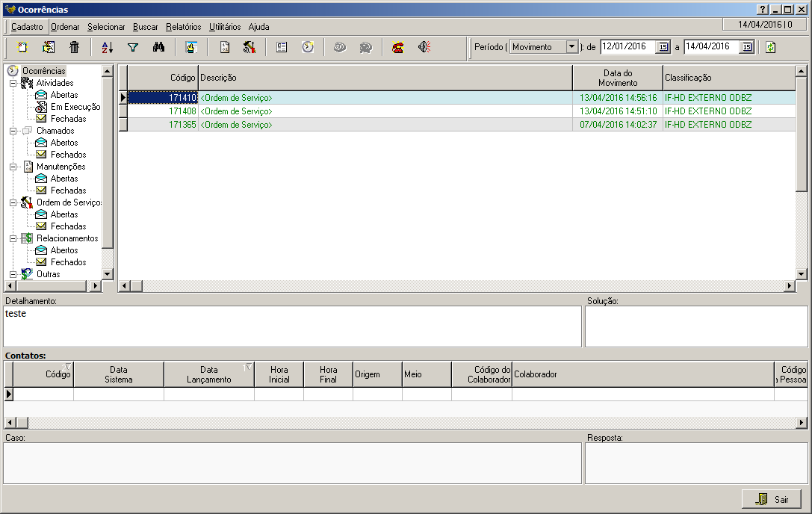Click the green refresh icon beside dates
The width and height of the screenshot is (812, 514).
[x=770, y=47]
